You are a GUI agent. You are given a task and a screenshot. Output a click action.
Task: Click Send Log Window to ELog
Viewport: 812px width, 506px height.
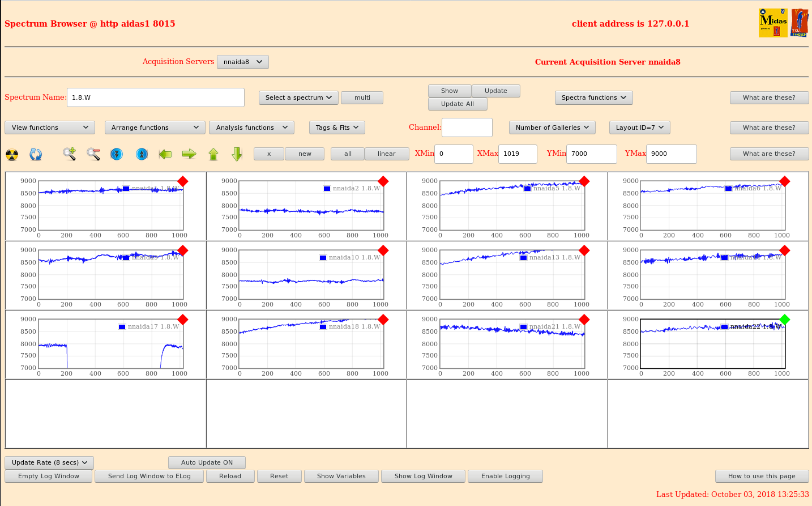coord(149,476)
